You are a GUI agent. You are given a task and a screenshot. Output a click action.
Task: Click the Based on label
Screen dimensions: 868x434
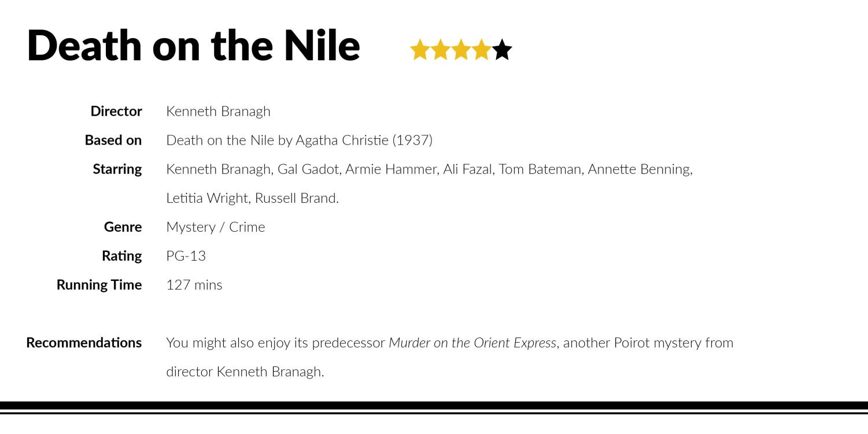(113, 140)
